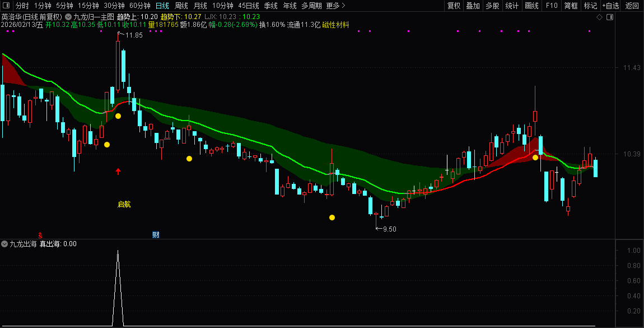Open the 多周期 multi-period view
This screenshot has width=644, height=328.
tap(311, 6)
